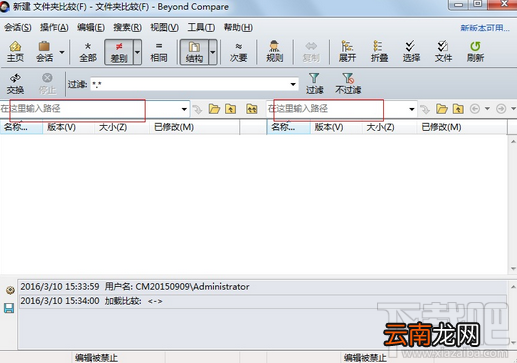The image size is (517, 363).
Task: Open the 帮助(H) menu
Action: coord(238,27)
